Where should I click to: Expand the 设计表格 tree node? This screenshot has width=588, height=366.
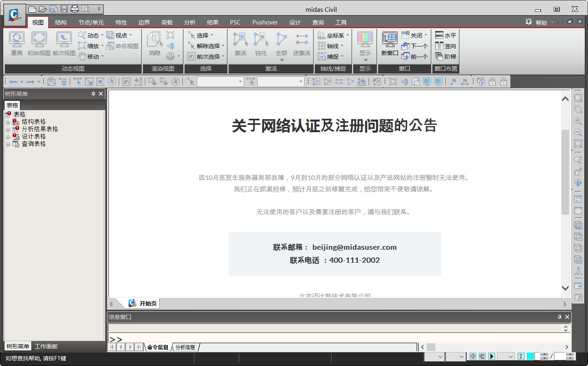pos(8,137)
